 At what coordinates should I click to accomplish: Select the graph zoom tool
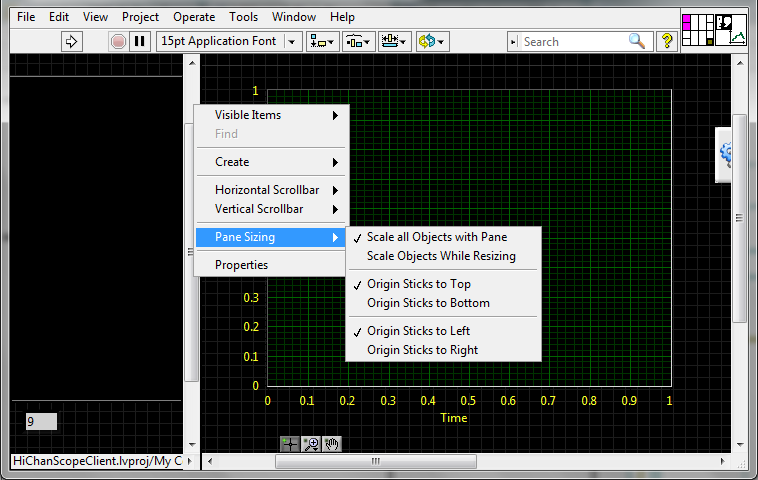point(311,444)
